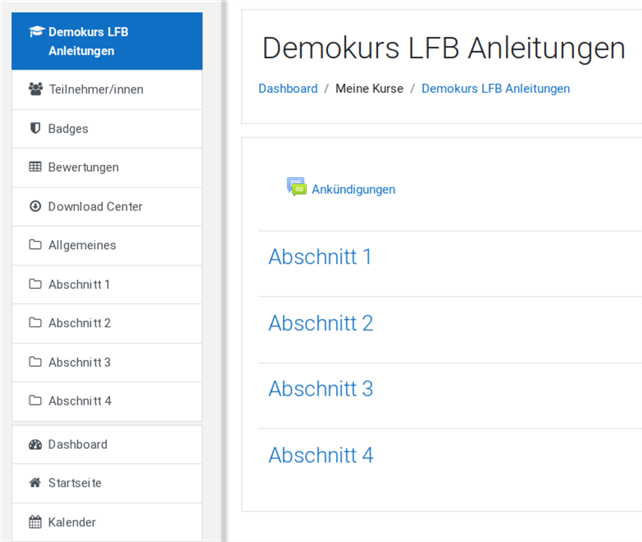Click the Ankündigungen forum speech-bubble icon
This screenshot has width=642, height=542.
coord(296,187)
